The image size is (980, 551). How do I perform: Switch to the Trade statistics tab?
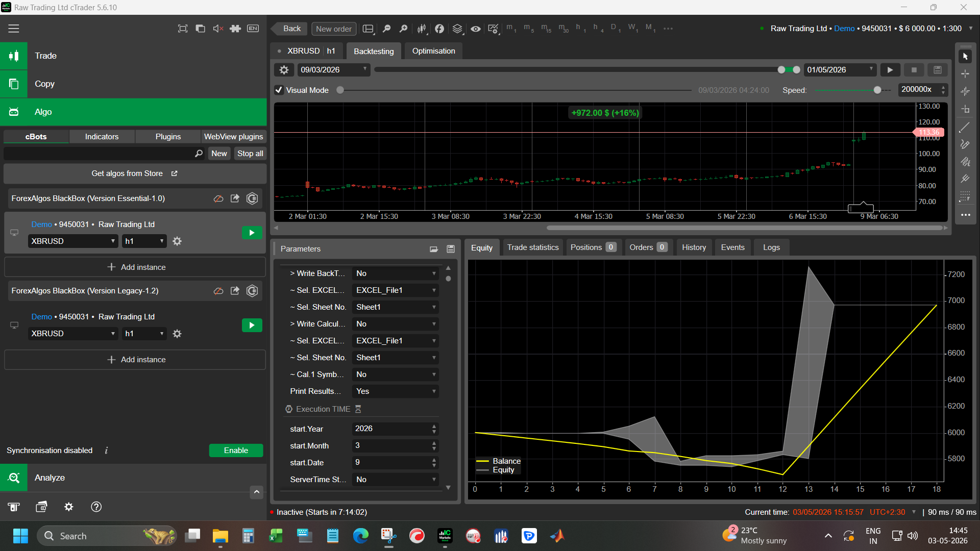(x=533, y=247)
